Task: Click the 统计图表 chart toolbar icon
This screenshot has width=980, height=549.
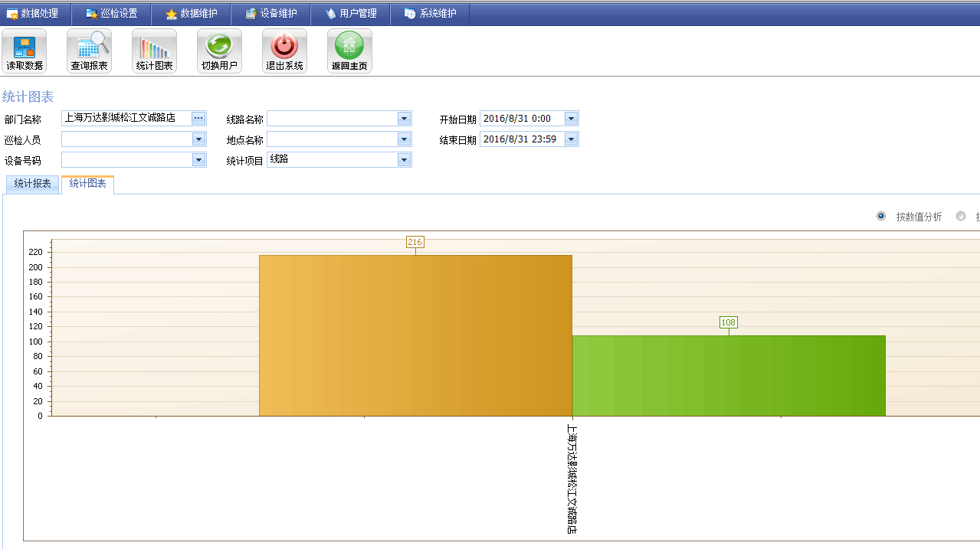Action: 154,51
